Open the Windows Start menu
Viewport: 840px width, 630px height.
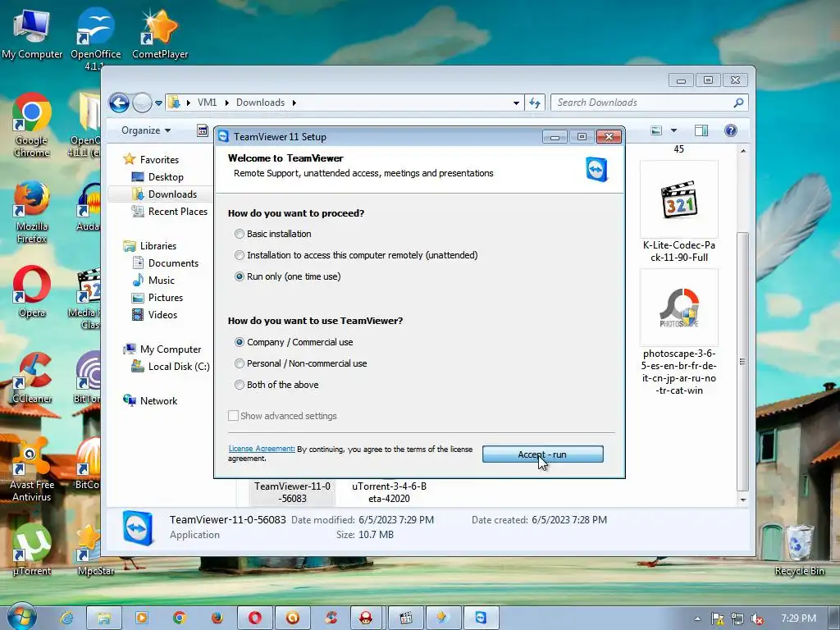click(x=21, y=617)
